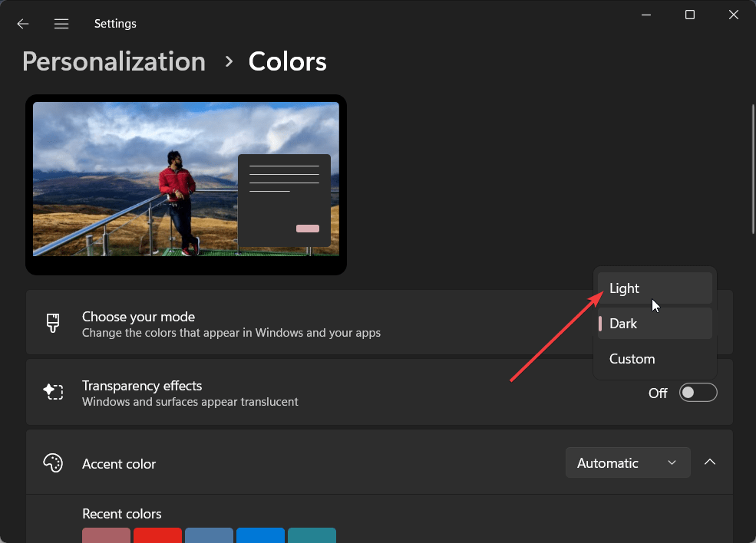Image resolution: width=756 pixels, height=543 pixels.
Task: Click the Transparency effects sparkle icon
Action: tap(53, 392)
